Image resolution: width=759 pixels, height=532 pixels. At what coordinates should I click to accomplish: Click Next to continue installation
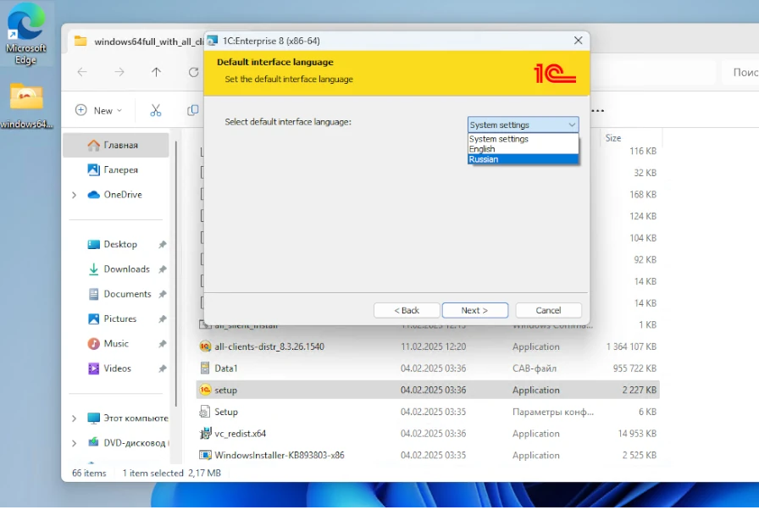[x=475, y=310]
